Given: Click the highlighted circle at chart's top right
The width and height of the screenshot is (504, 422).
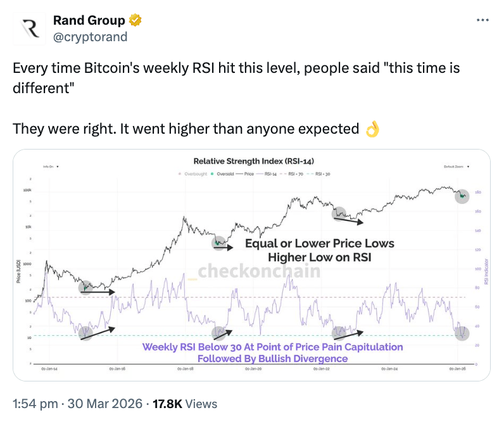Looking at the screenshot, I should [463, 196].
